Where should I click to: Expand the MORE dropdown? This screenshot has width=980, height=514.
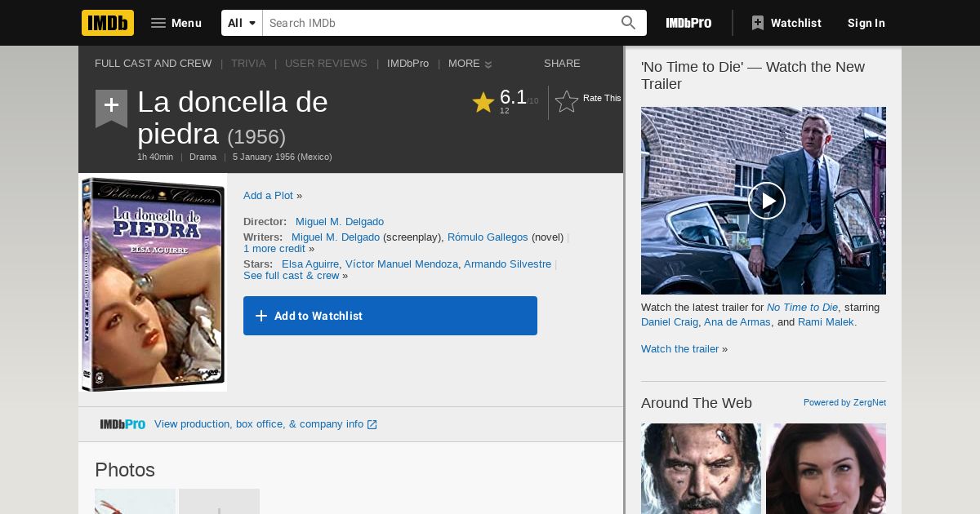[x=470, y=64]
